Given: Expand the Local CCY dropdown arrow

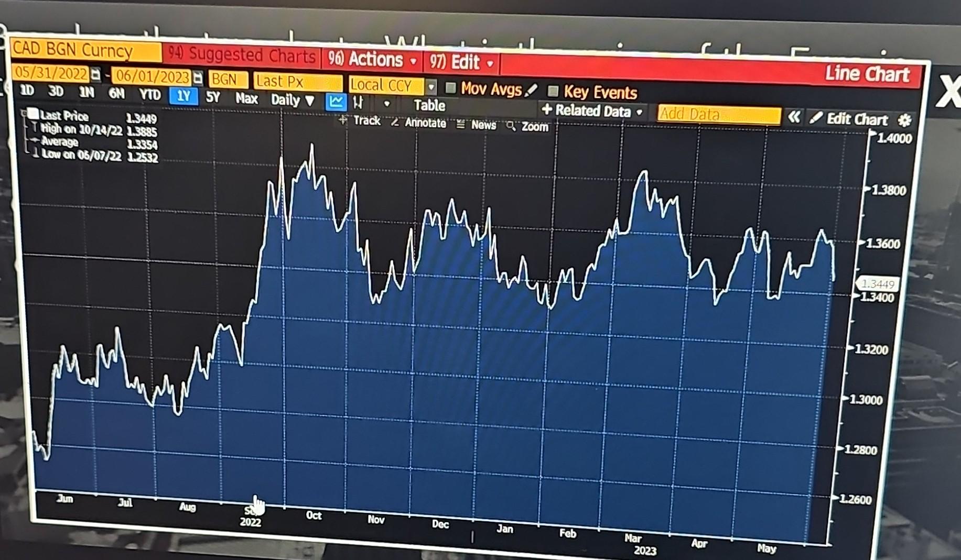Looking at the screenshot, I should (430, 86).
